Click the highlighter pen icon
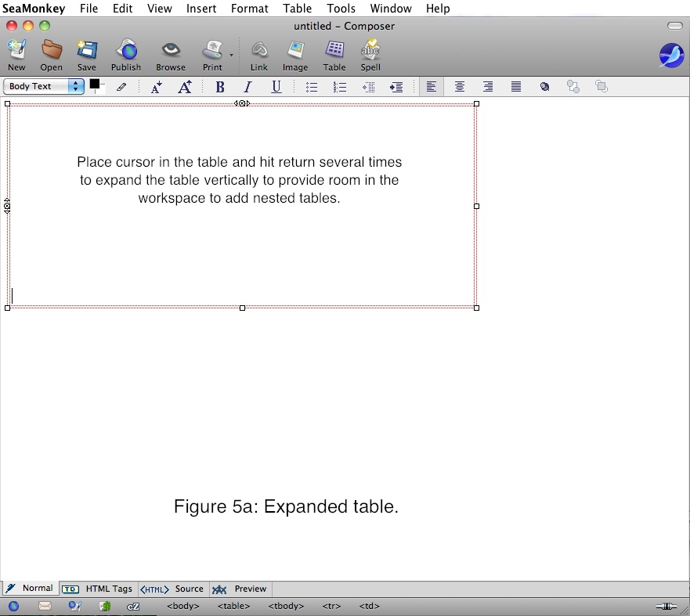The image size is (690, 616). [121, 87]
